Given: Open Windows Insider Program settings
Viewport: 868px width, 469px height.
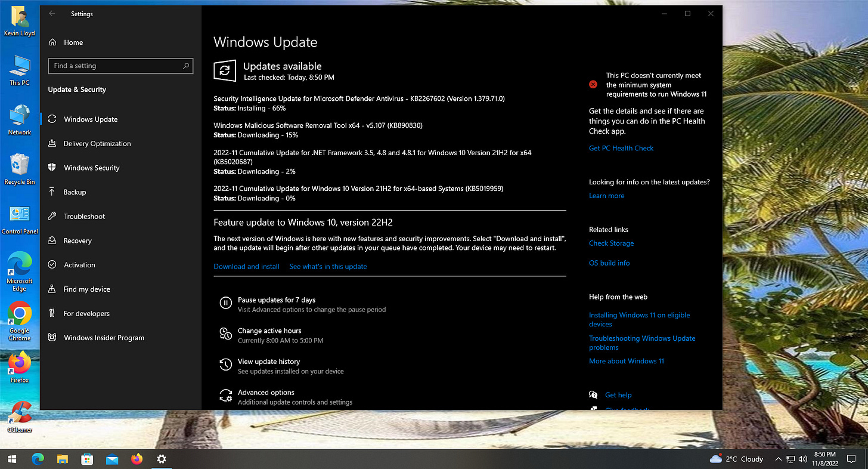Looking at the screenshot, I should coord(104,337).
